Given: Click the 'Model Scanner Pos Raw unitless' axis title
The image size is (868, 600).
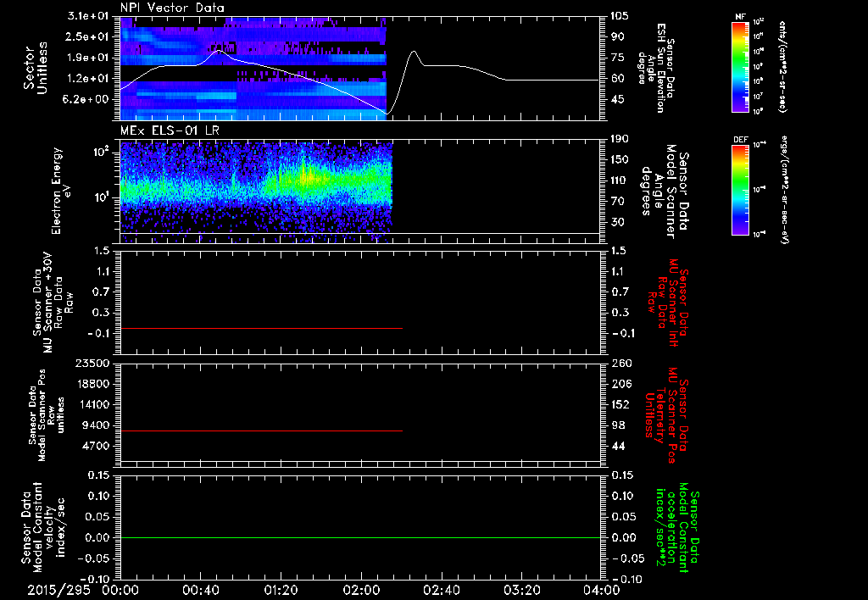Looking at the screenshot, I should [x=47, y=415].
